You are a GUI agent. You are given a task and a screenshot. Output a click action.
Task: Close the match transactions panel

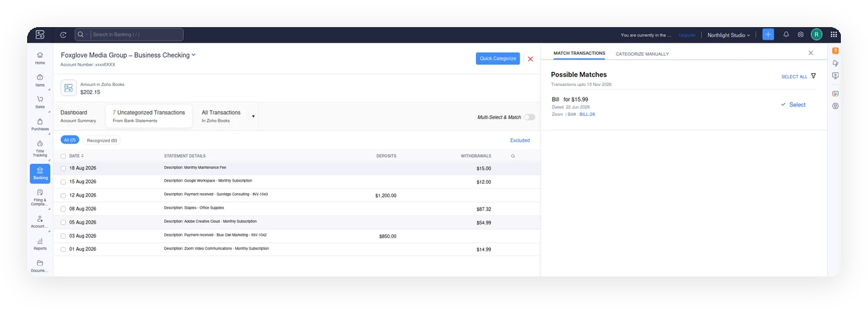click(810, 53)
